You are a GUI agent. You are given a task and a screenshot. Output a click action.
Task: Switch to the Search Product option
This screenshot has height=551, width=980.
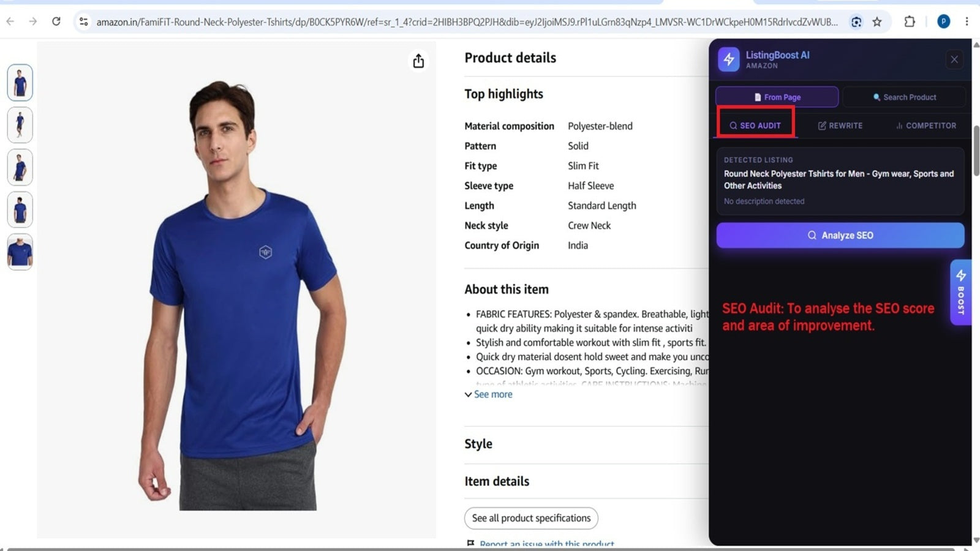click(x=904, y=97)
